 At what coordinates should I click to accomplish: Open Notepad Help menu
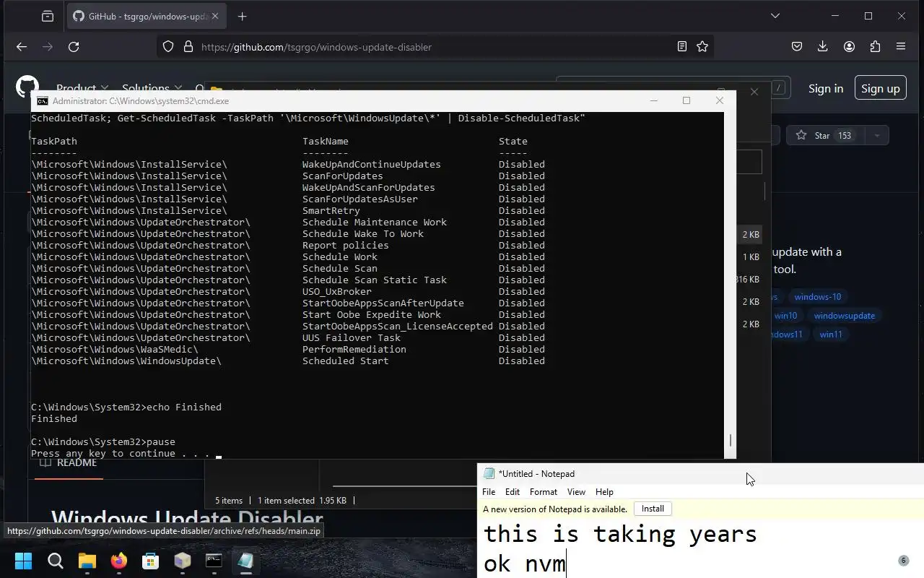[x=604, y=492]
